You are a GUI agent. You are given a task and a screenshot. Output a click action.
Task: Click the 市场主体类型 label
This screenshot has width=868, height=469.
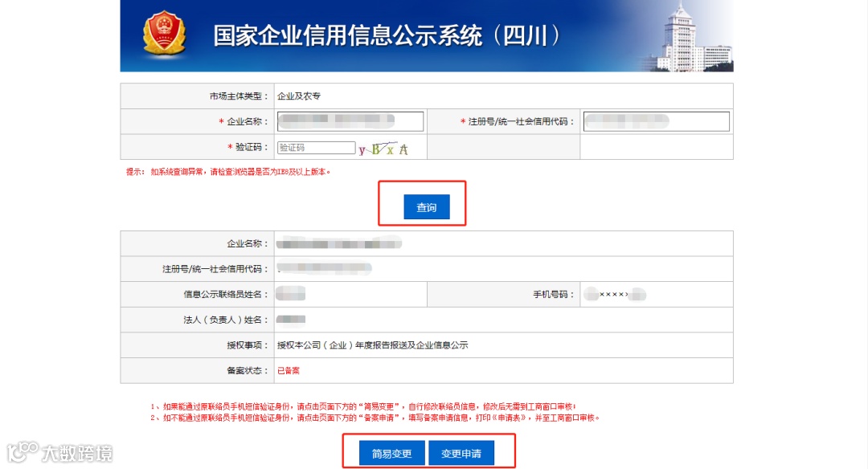click(x=239, y=96)
